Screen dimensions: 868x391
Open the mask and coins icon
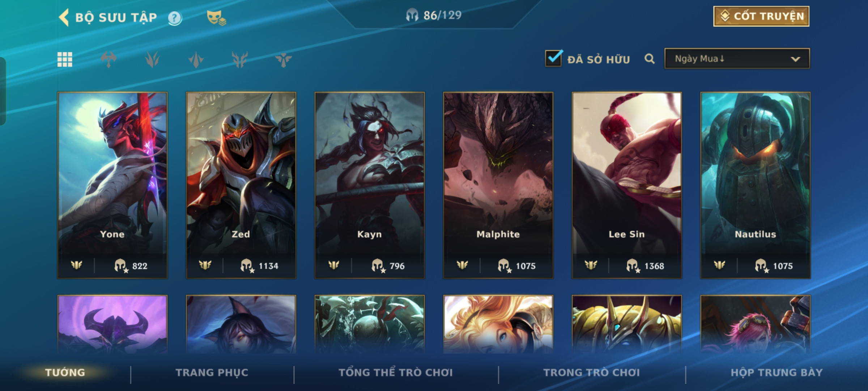pos(216,18)
